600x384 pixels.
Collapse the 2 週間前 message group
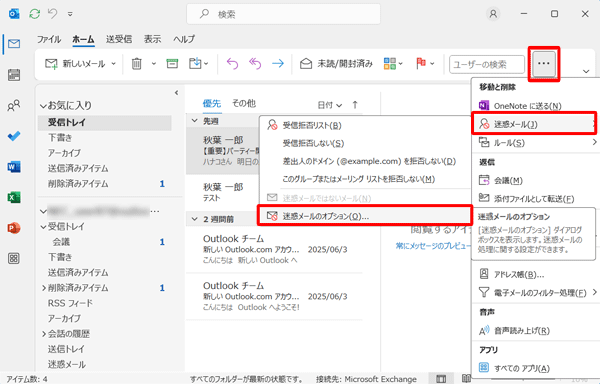[x=195, y=219]
